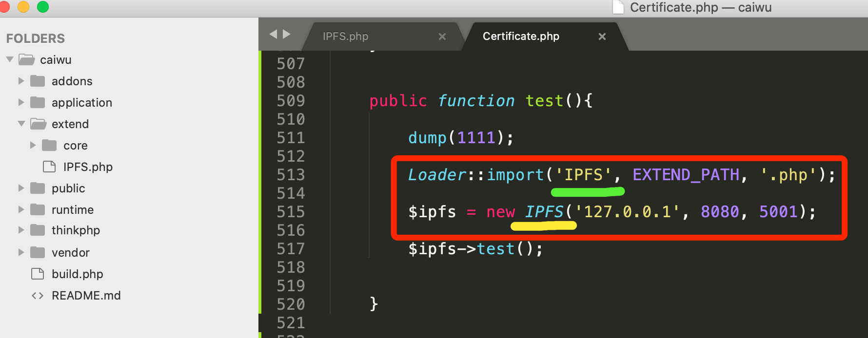Click the addons folder icon
The height and width of the screenshot is (338, 868).
coord(38,81)
